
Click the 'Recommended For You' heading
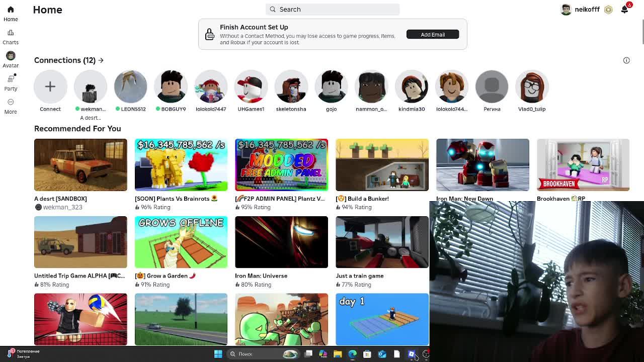77,129
